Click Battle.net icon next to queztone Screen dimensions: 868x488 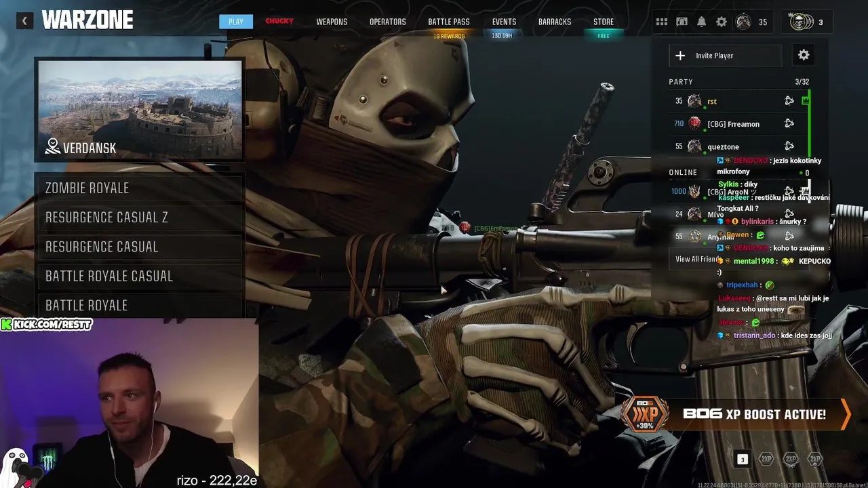[789, 146]
